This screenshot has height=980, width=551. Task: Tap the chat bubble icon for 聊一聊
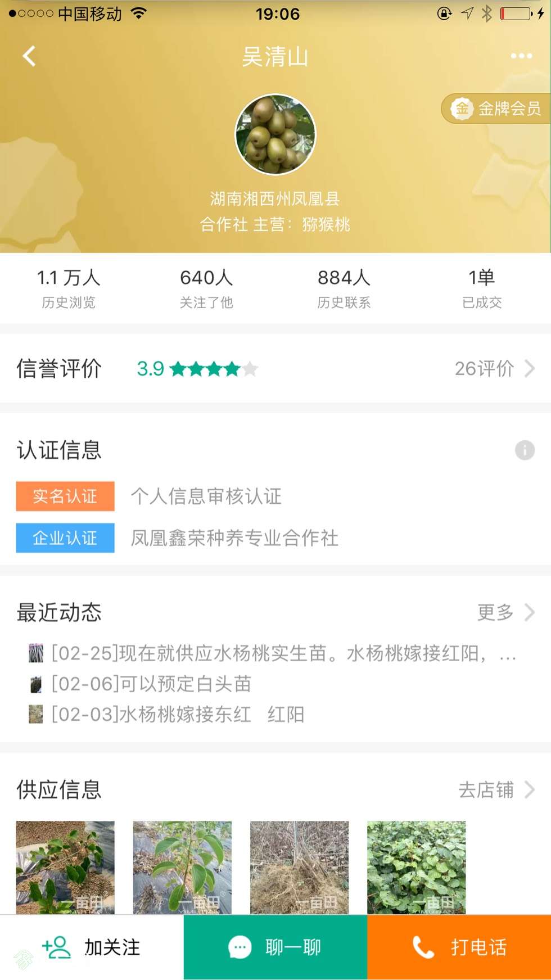click(x=240, y=947)
